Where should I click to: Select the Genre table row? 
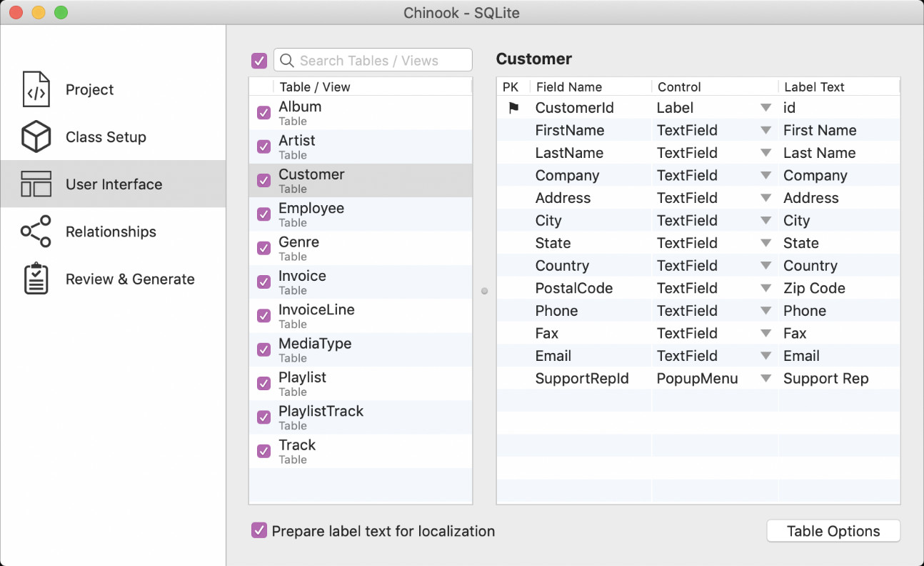coord(361,248)
